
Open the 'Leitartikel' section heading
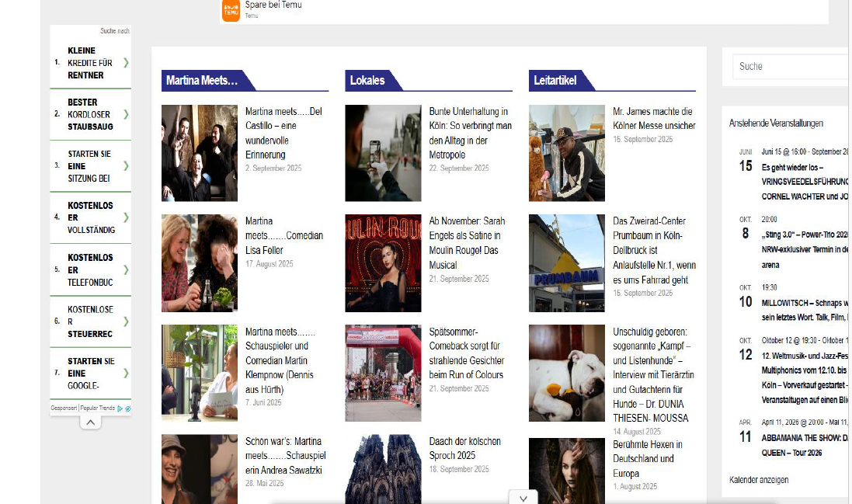(x=555, y=80)
